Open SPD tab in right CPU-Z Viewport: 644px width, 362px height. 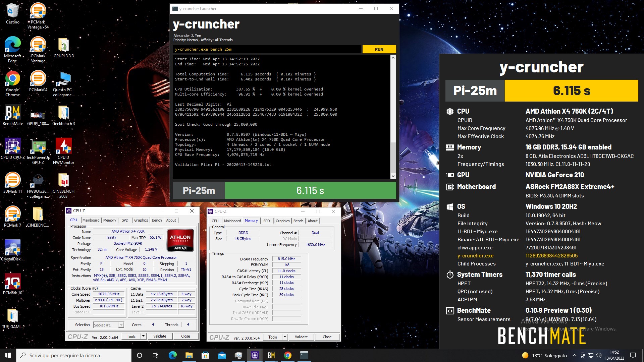266,221
